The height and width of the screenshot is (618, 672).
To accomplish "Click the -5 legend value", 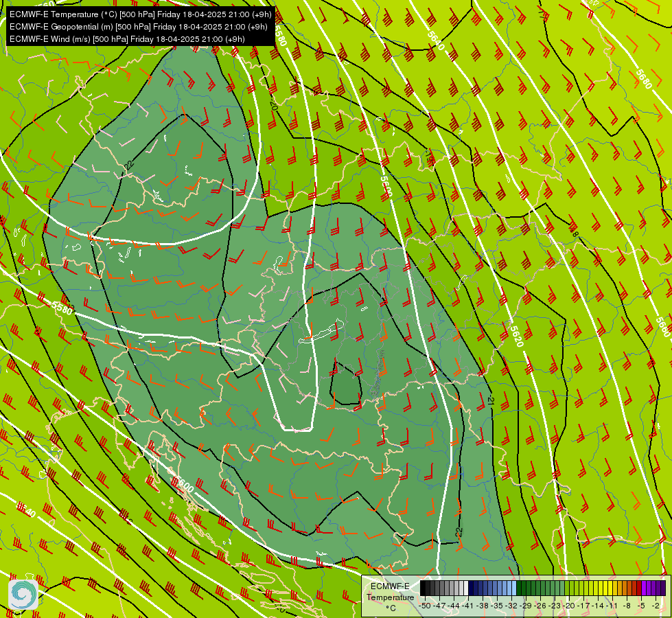I will 640,606.
